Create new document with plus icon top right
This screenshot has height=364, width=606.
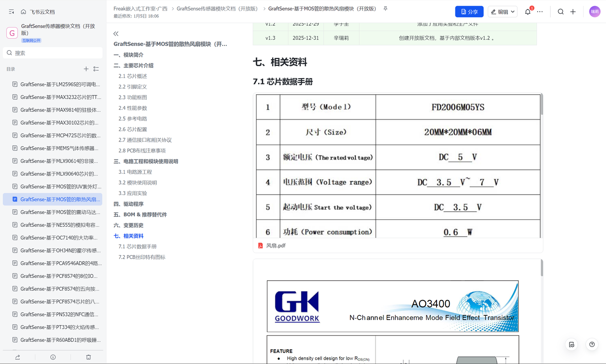[x=573, y=12]
